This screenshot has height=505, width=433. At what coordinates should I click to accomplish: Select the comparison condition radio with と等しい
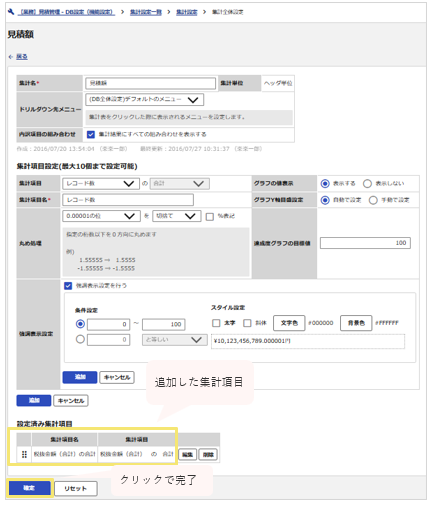[80, 339]
